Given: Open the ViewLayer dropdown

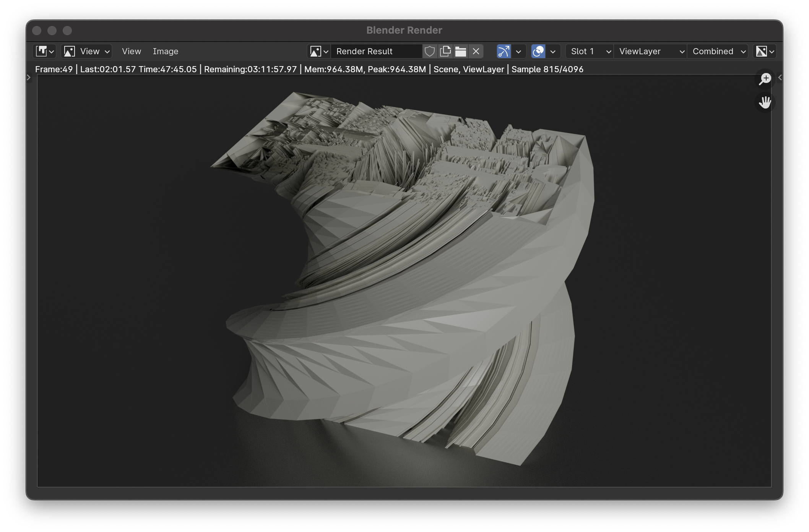Looking at the screenshot, I should (650, 51).
